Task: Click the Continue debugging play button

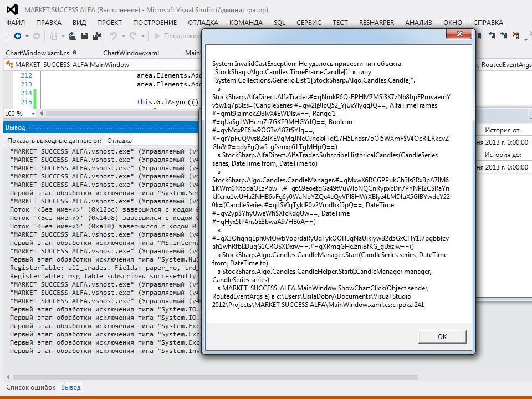Action: 157,35
